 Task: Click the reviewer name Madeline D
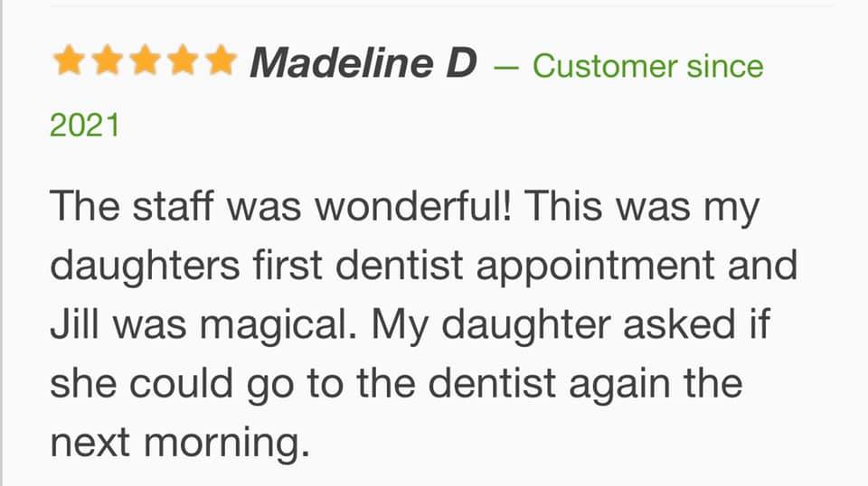[x=363, y=62]
